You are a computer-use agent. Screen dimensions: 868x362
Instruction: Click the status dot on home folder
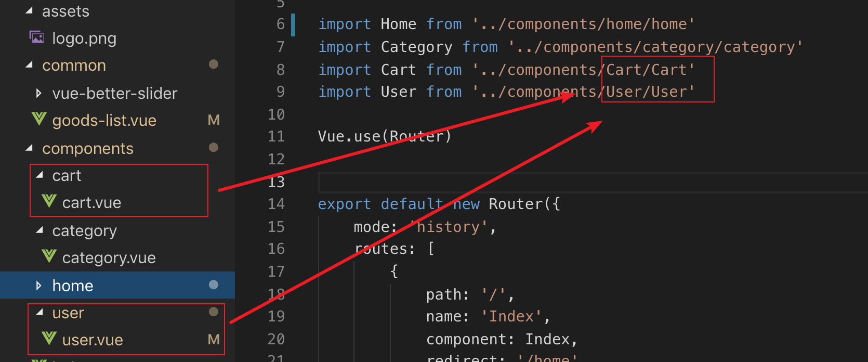[x=213, y=285]
